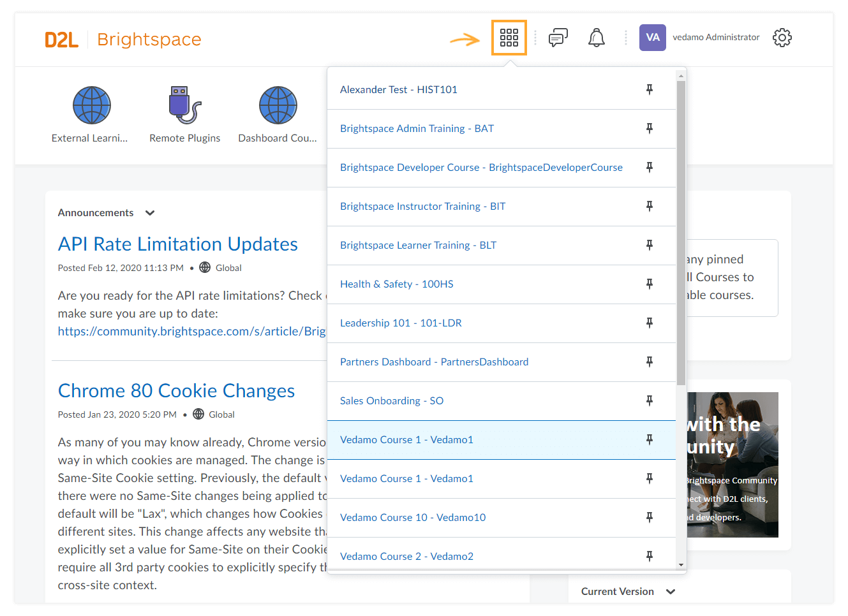Open Chrome 80 Cookie Changes announcement
The width and height of the screenshot is (848, 616).
(x=176, y=391)
